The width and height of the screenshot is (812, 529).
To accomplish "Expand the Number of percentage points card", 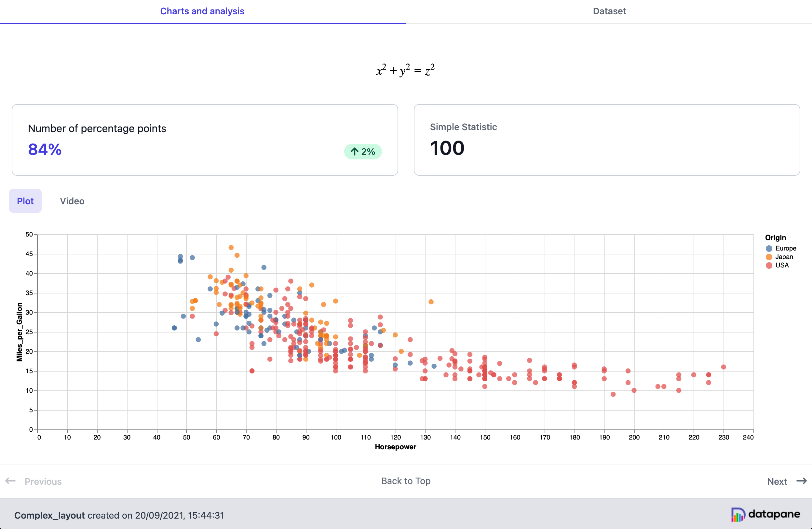I will pyautogui.click(x=205, y=140).
